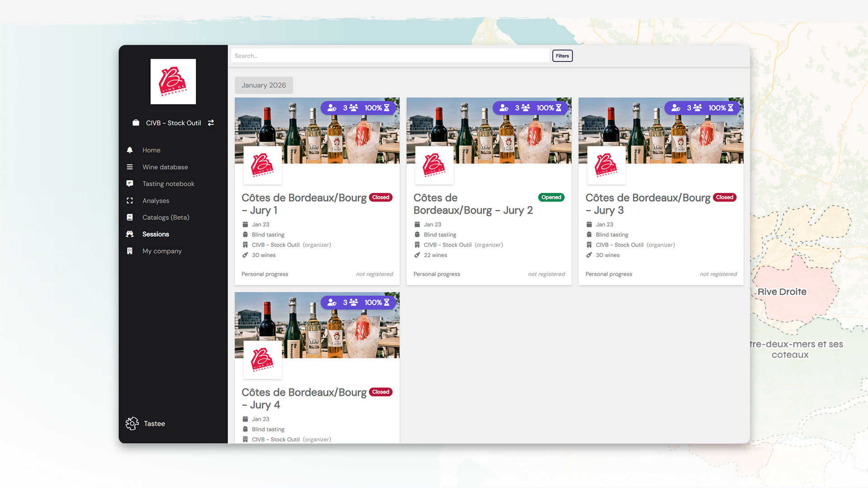Open My company page

(x=162, y=251)
